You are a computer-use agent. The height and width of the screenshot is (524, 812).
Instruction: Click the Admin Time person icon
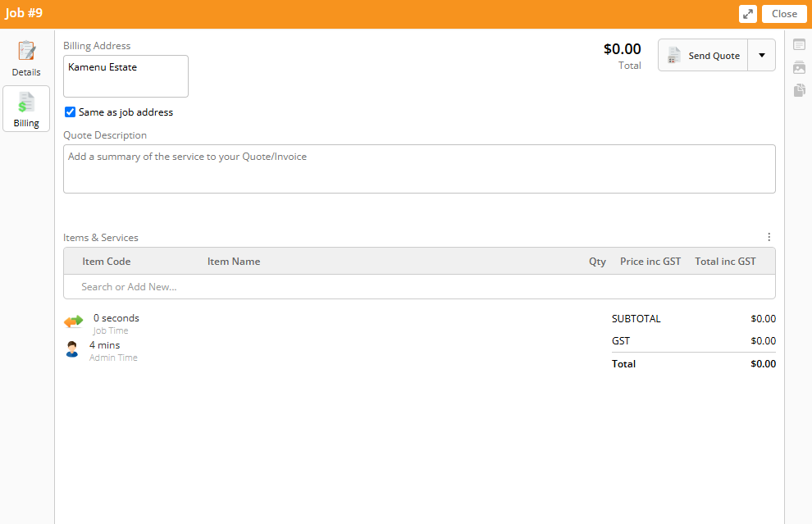pyautogui.click(x=72, y=349)
